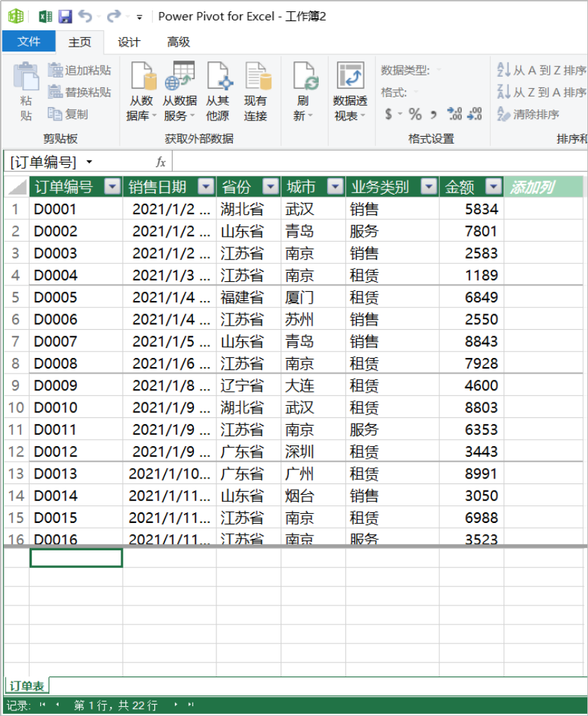Sort A to Z (从 A 到 Z 排序)
The height and width of the screenshot is (716, 588).
point(541,70)
